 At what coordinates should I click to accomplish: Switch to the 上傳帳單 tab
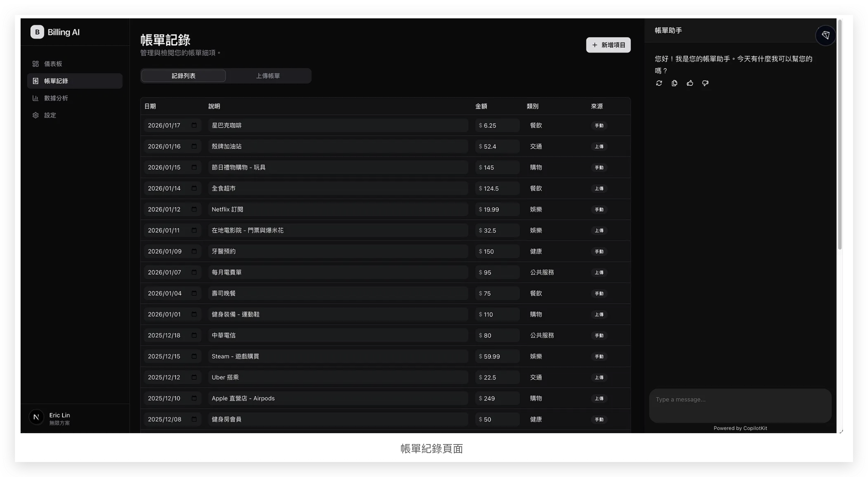[268, 76]
